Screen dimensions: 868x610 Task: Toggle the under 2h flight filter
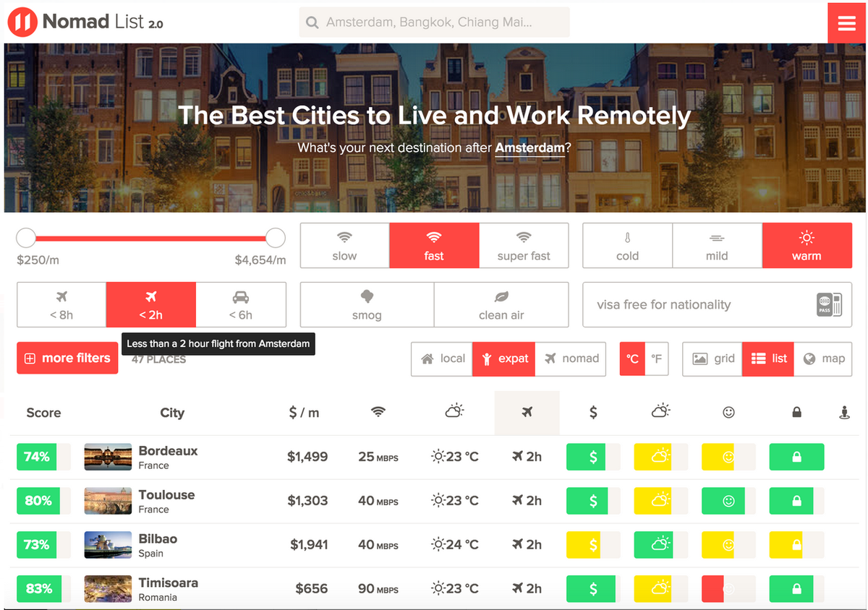tap(150, 304)
